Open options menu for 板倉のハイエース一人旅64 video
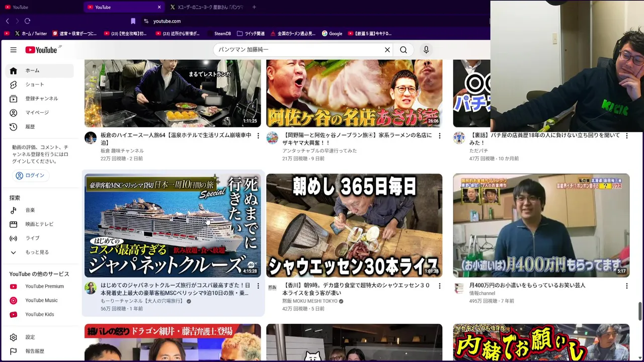644x362 pixels. (x=258, y=136)
